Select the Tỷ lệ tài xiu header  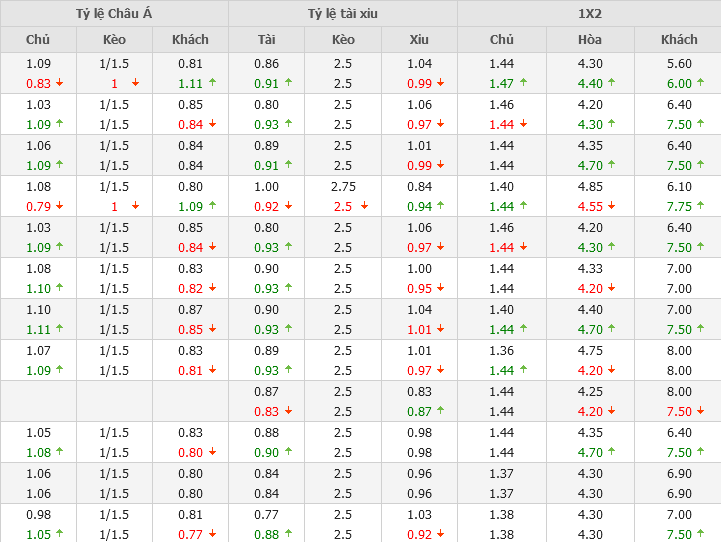pyautogui.click(x=343, y=14)
